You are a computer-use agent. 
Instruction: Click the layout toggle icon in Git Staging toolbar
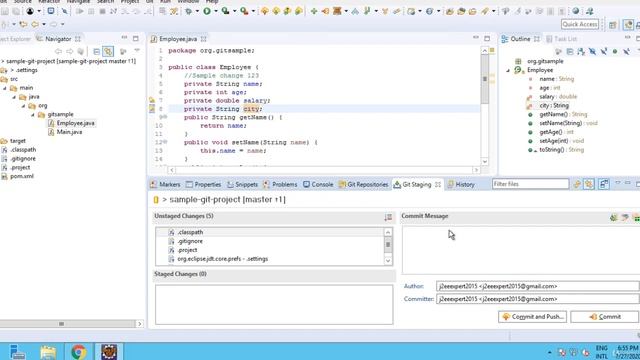pyautogui.click(x=604, y=184)
